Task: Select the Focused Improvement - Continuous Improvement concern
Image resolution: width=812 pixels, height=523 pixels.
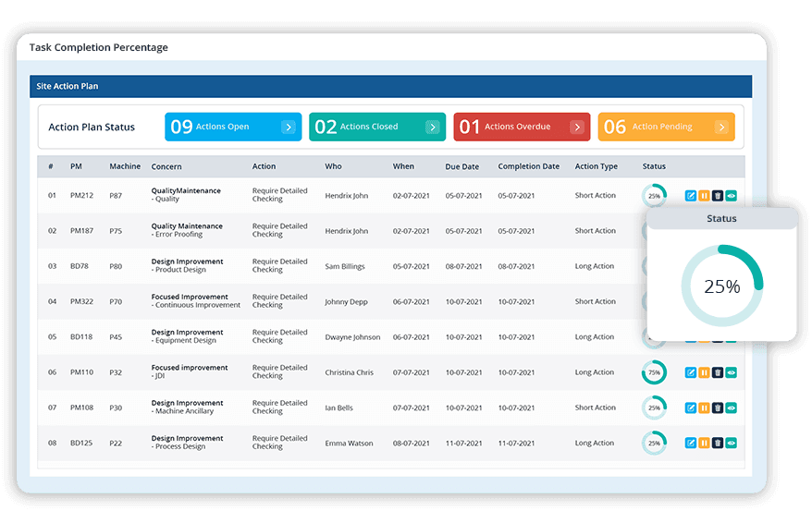Action: pyautogui.click(x=196, y=301)
